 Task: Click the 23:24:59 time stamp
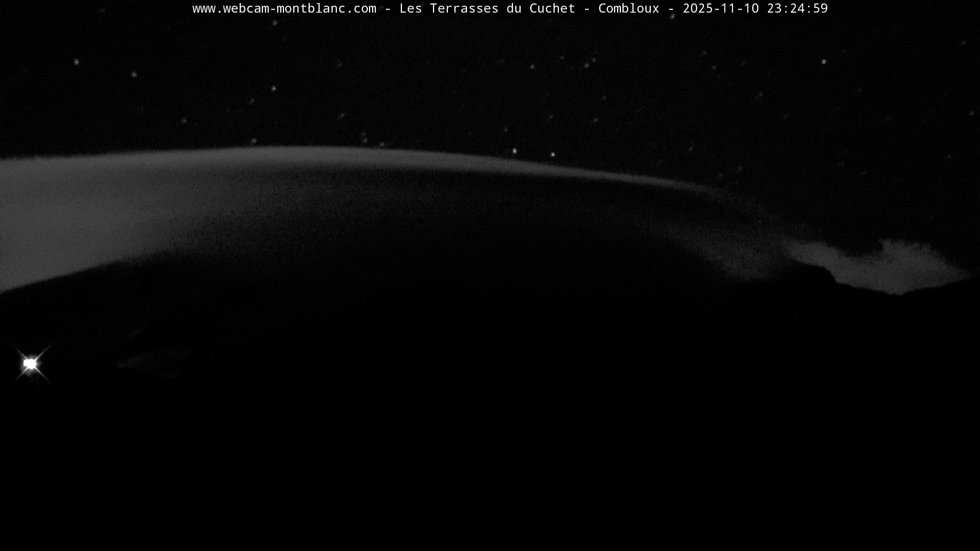click(797, 8)
